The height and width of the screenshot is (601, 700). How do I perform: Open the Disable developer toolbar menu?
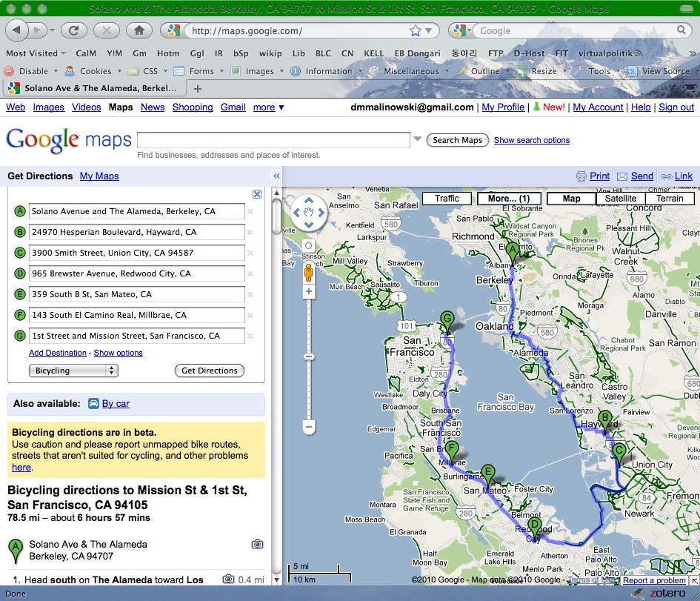pos(31,71)
